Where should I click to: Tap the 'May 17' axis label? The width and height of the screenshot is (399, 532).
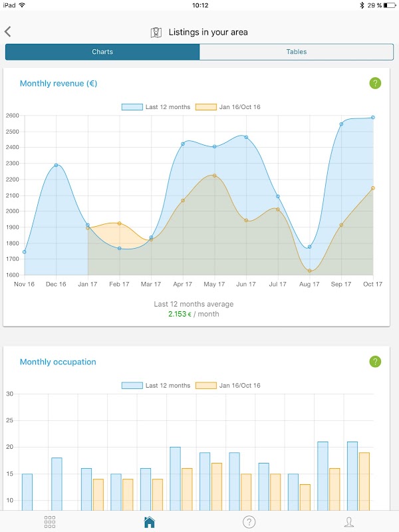(214, 285)
